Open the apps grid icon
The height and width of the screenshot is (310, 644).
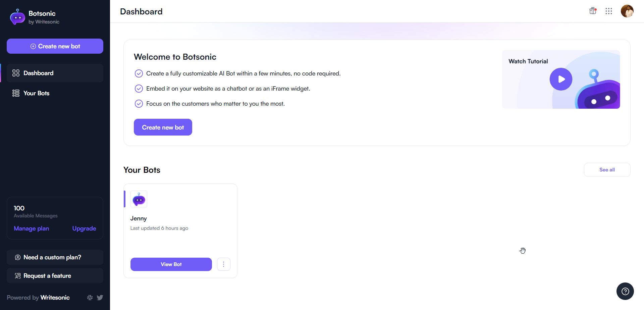pos(609,11)
